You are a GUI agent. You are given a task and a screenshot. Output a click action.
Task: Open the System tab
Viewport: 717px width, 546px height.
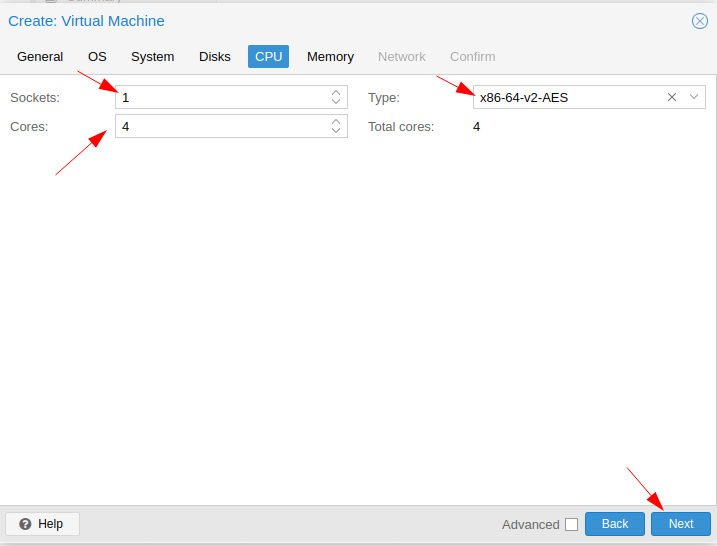pos(152,57)
